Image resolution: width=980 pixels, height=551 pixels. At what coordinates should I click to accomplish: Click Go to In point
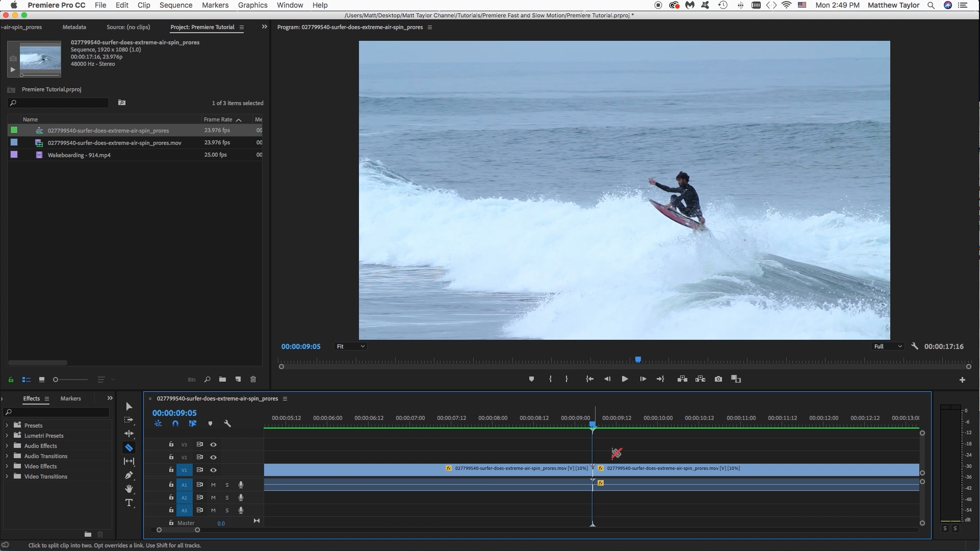[589, 379]
